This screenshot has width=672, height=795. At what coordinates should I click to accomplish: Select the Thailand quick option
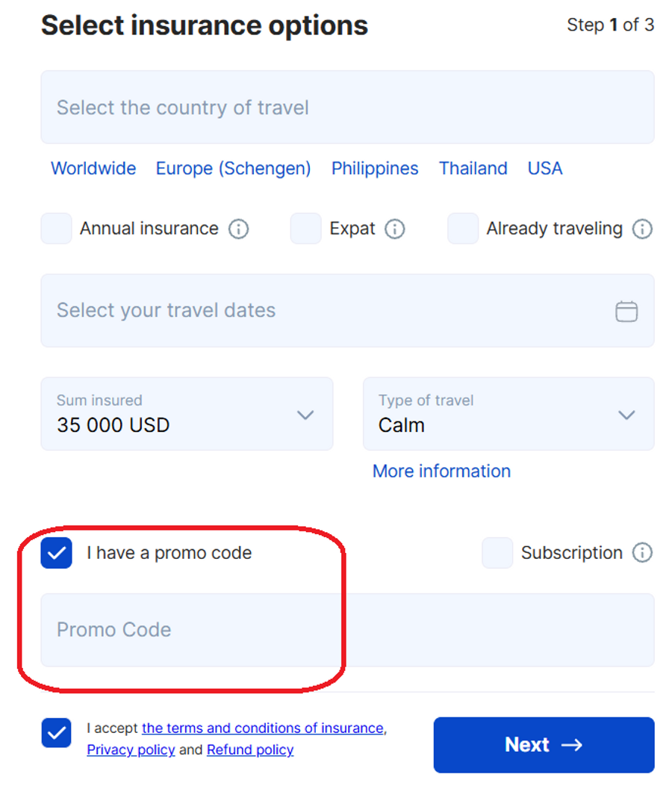473,169
